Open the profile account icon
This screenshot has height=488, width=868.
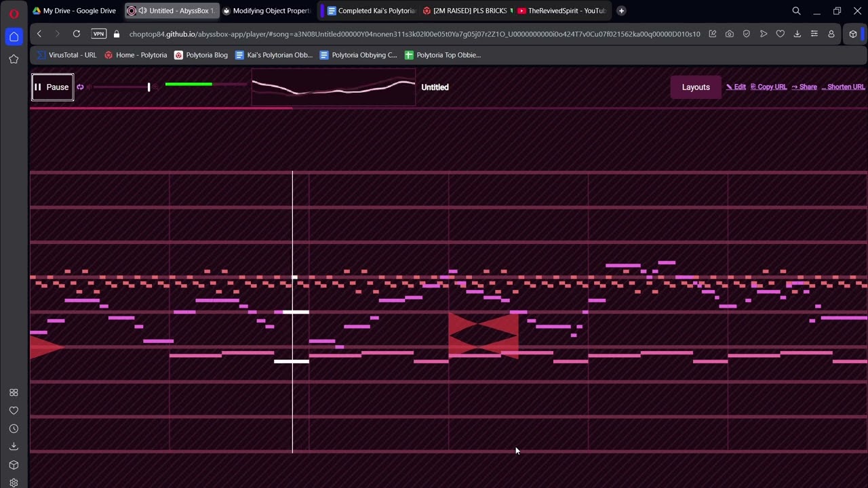coord(831,34)
